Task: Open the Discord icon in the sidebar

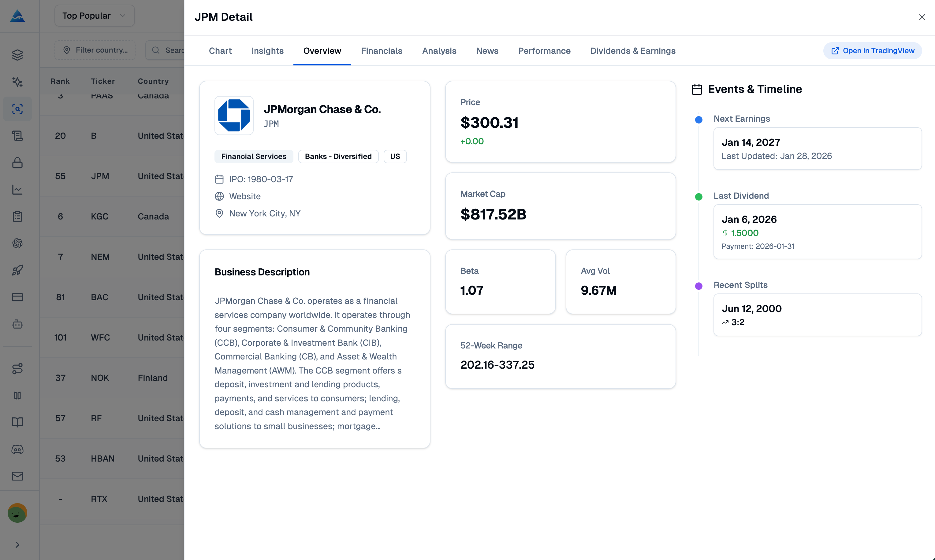Action: 17,449
